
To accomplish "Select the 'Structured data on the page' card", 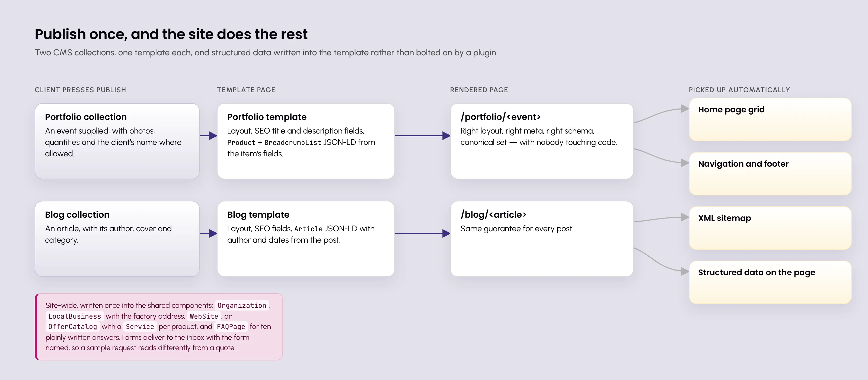I will click(770, 282).
